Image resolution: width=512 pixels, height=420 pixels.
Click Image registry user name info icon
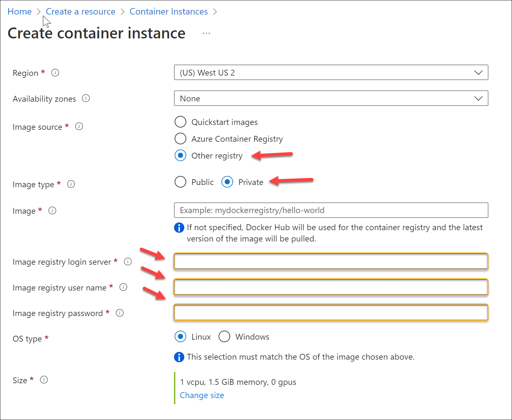(123, 287)
